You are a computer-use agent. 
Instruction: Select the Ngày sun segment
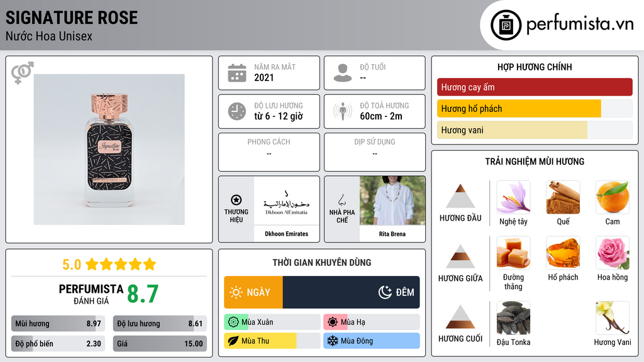[x=253, y=292]
